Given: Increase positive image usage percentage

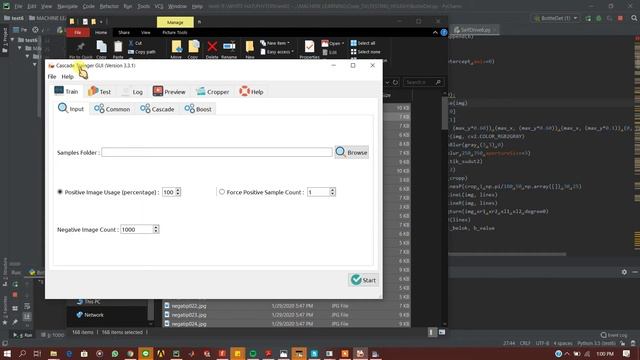Looking at the screenshot, I should point(178,190).
